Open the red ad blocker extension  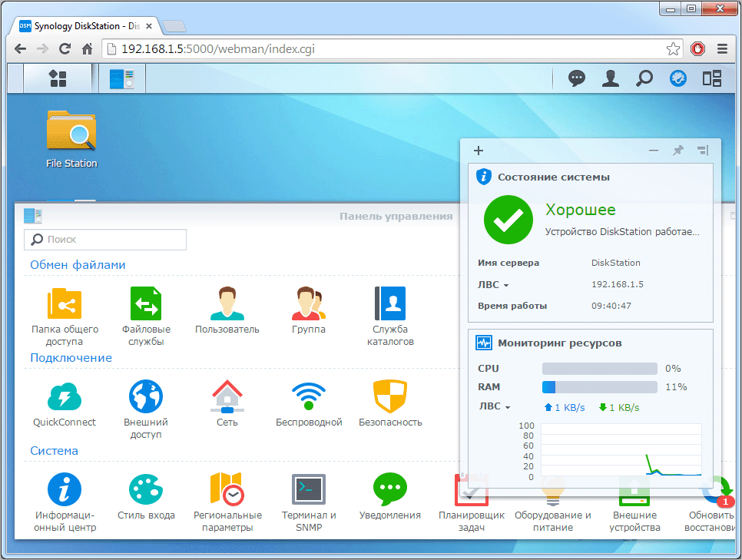pos(697,48)
